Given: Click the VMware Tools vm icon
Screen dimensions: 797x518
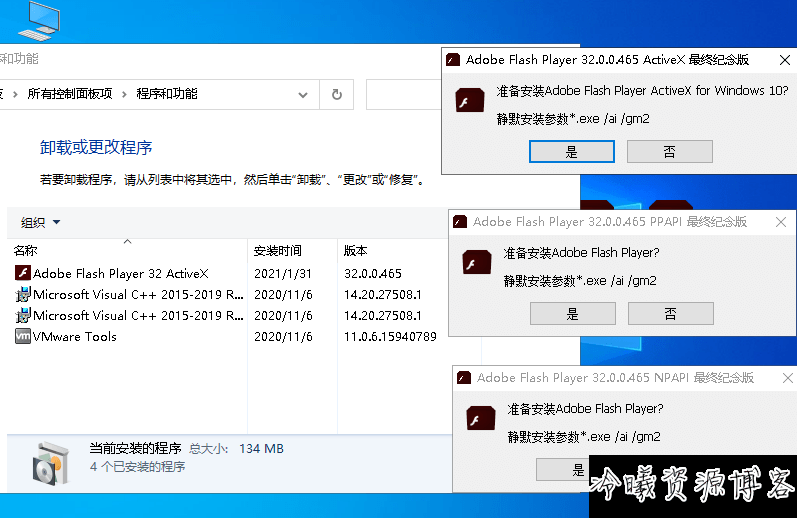Looking at the screenshot, I should pos(22,336).
